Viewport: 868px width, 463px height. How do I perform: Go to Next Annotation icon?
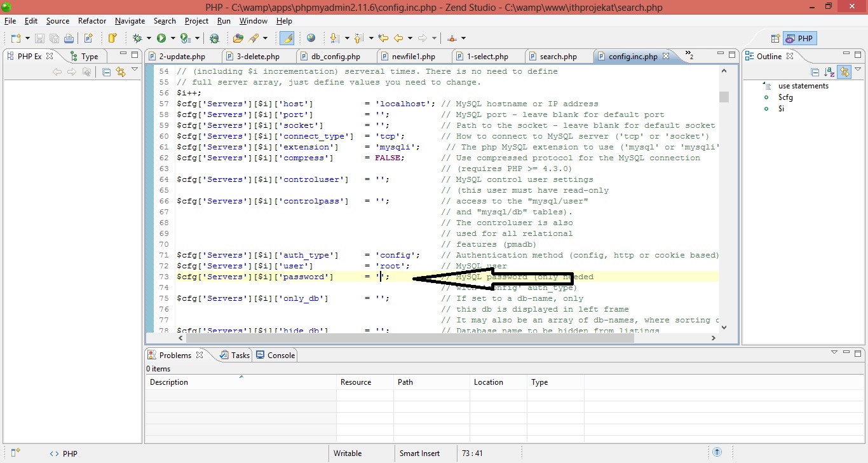(334, 38)
